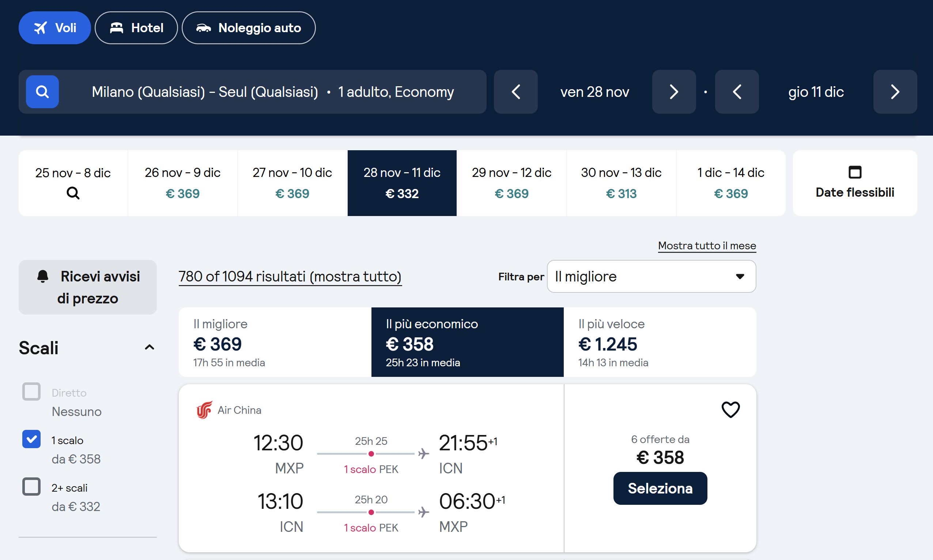Switch to the Hotel tab
Viewport: 933px width, 560px height.
point(136,28)
